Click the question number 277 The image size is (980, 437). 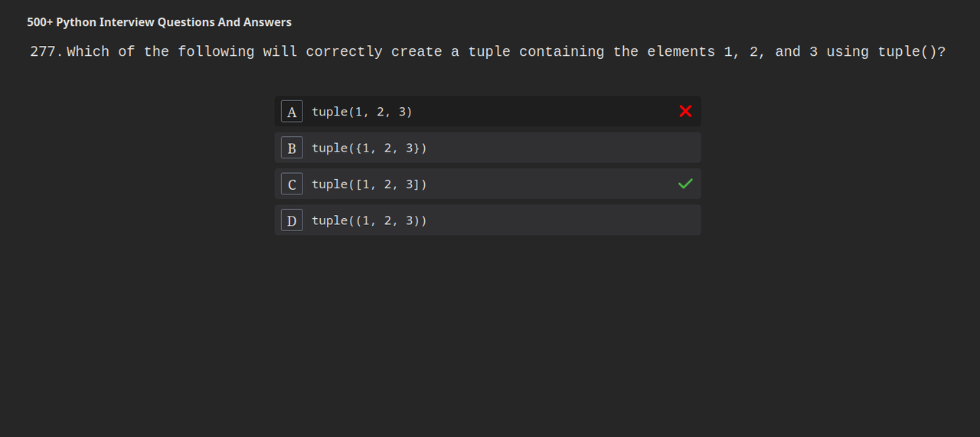pyautogui.click(x=47, y=51)
